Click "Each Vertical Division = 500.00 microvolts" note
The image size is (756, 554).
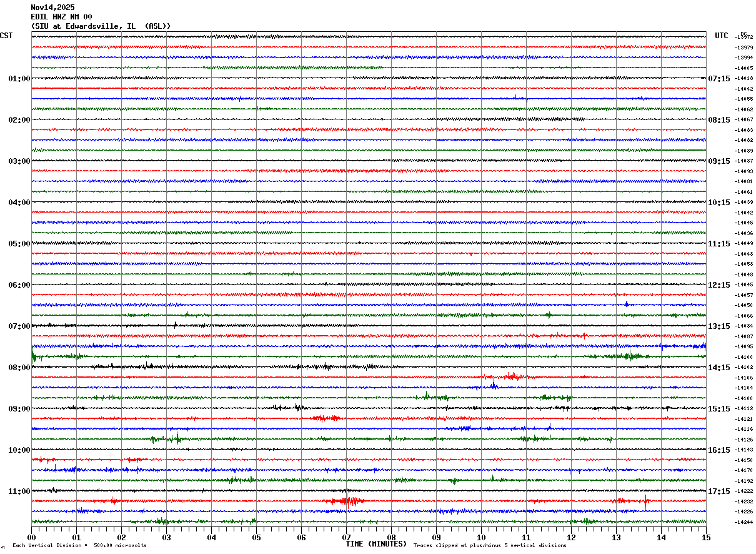click(x=80, y=546)
